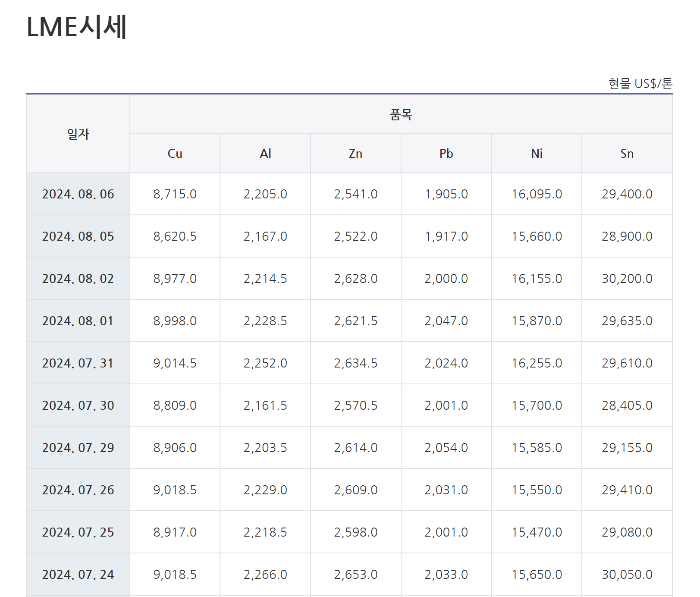Click the Zn price 2,628.0

(x=355, y=279)
